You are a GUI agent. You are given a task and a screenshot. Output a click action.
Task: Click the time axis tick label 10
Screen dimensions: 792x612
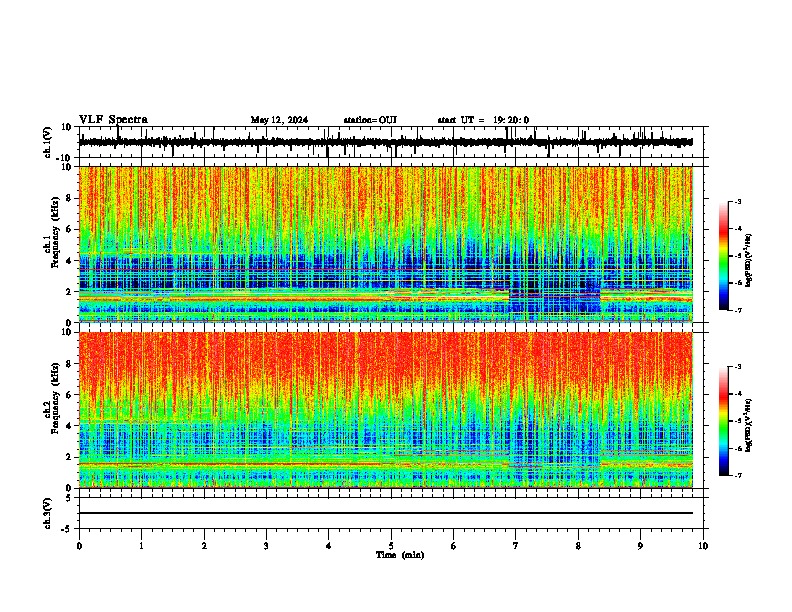coord(703,546)
